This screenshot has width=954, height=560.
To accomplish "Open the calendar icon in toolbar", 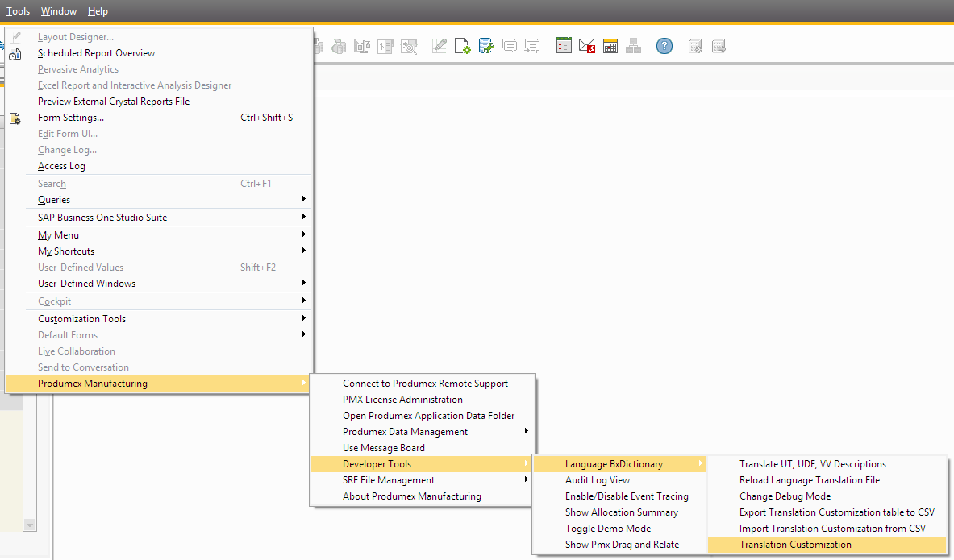I will 610,46.
